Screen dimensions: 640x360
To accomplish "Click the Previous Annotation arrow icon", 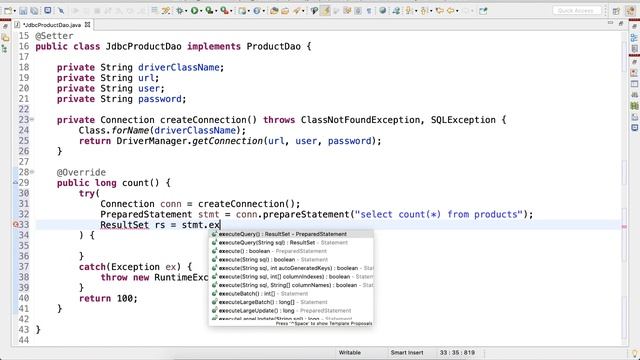I will coord(424,11).
